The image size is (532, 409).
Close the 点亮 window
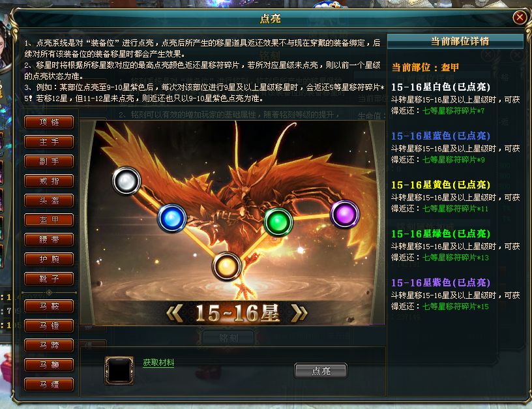[x=520, y=17]
